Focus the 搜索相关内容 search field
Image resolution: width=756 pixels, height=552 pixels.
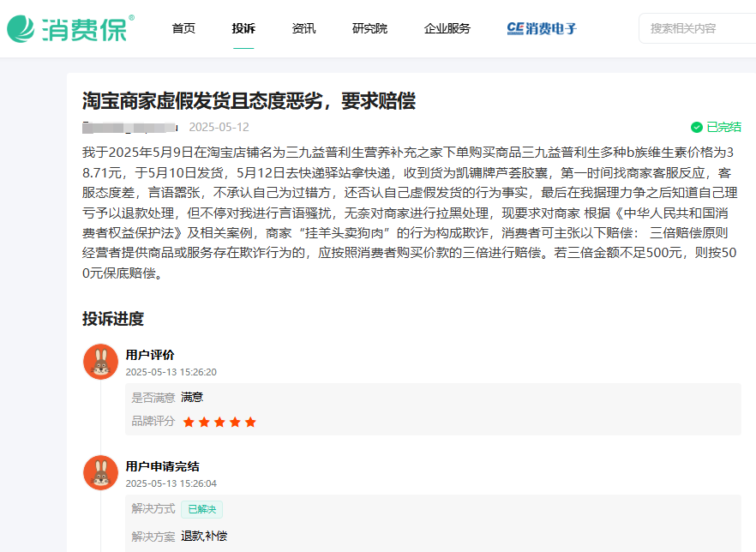click(697, 28)
